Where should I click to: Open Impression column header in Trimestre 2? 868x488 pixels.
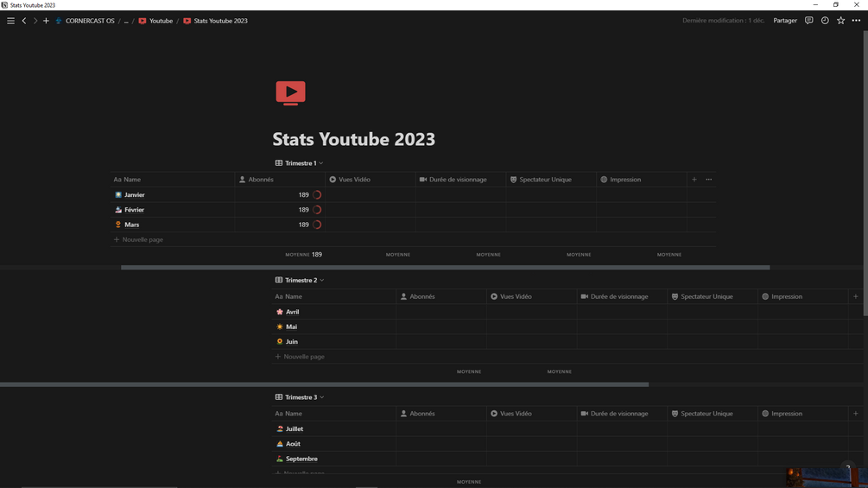[x=803, y=296]
